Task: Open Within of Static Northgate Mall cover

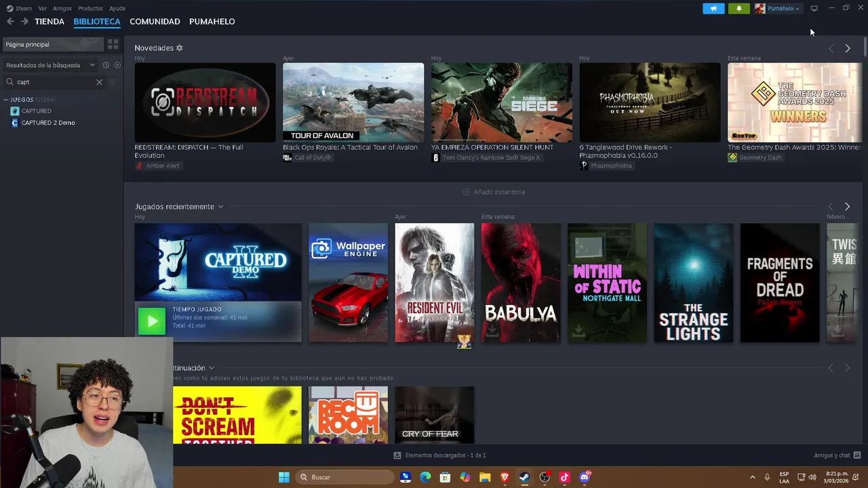Action: (607, 283)
